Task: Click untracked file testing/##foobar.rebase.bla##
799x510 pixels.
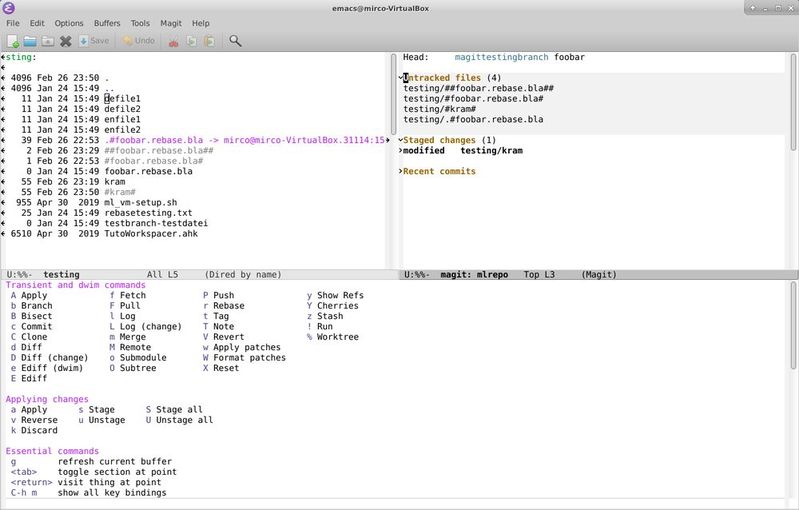Action: click(x=478, y=88)
